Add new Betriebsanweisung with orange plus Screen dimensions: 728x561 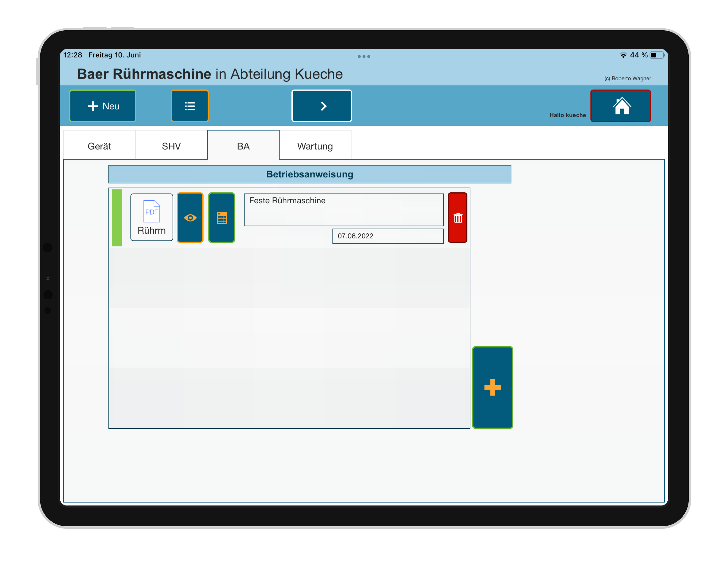[492, 387]
